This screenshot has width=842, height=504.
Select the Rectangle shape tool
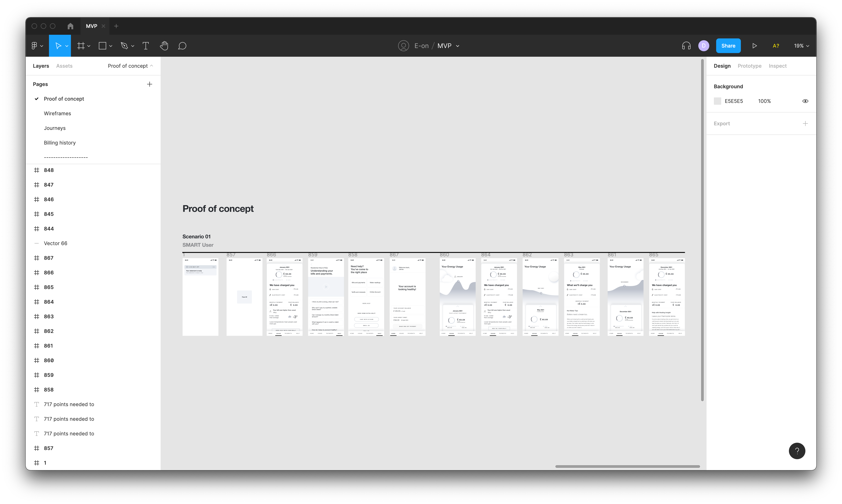pyautogui.click(x=102, y=46)
